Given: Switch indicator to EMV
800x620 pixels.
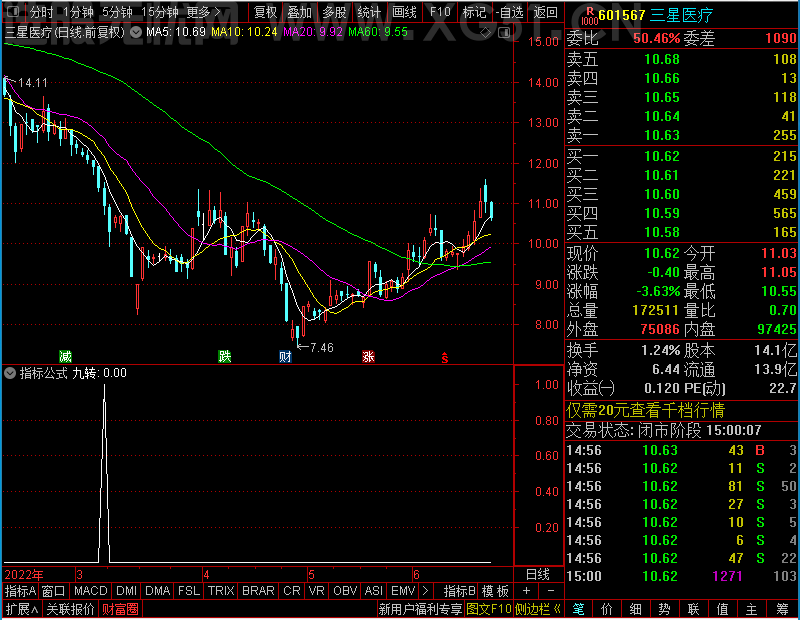Looking at the screenshot, I should [x=403, y=591].
